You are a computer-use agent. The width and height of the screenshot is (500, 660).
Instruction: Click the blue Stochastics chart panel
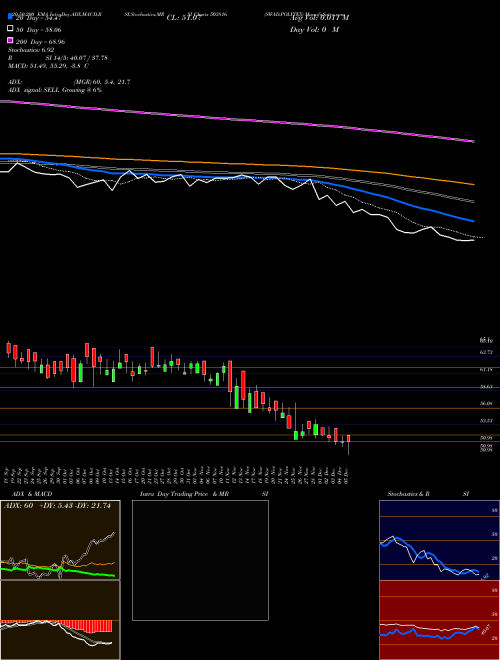coord(439,540)
